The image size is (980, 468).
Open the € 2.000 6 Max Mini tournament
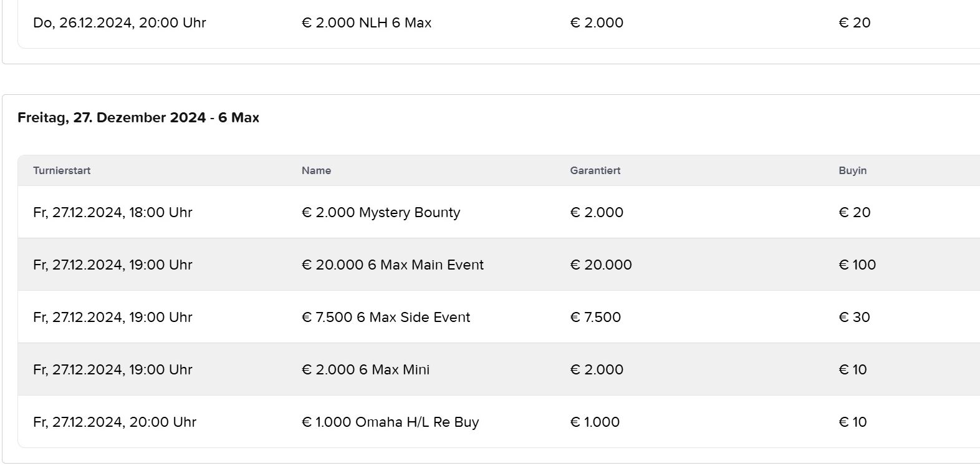365,369
